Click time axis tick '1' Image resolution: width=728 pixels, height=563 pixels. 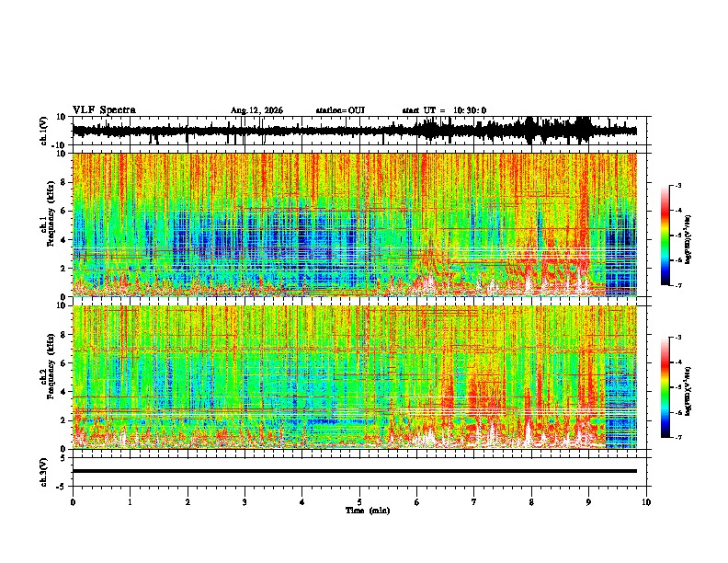(130, 502)
